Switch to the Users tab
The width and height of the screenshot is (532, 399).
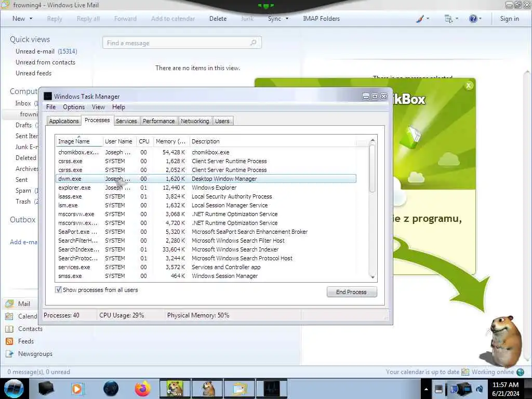(222, 121)
